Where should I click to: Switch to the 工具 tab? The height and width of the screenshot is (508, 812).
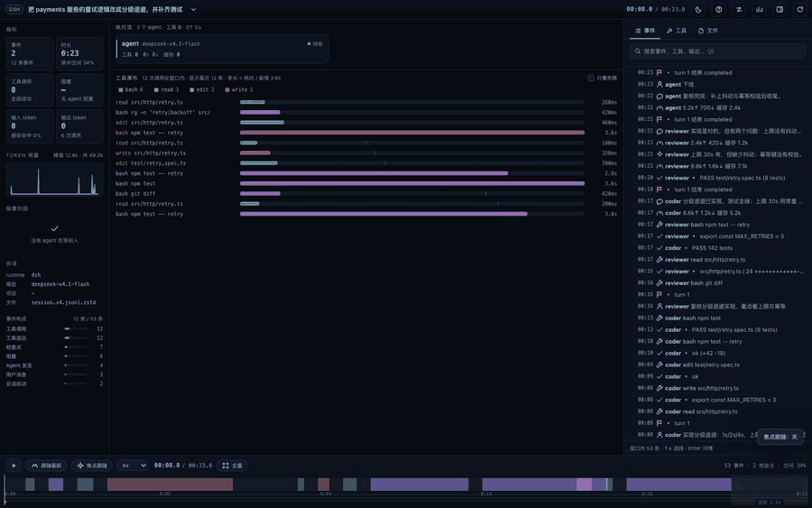point(677,31)
